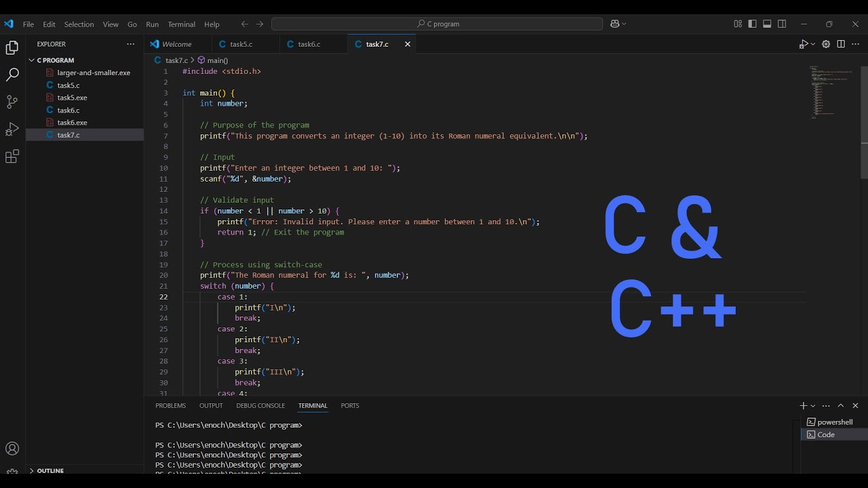868x488 pixels.
Task: Open terminal panel more actions ellipsis
Action: point(826,405)
